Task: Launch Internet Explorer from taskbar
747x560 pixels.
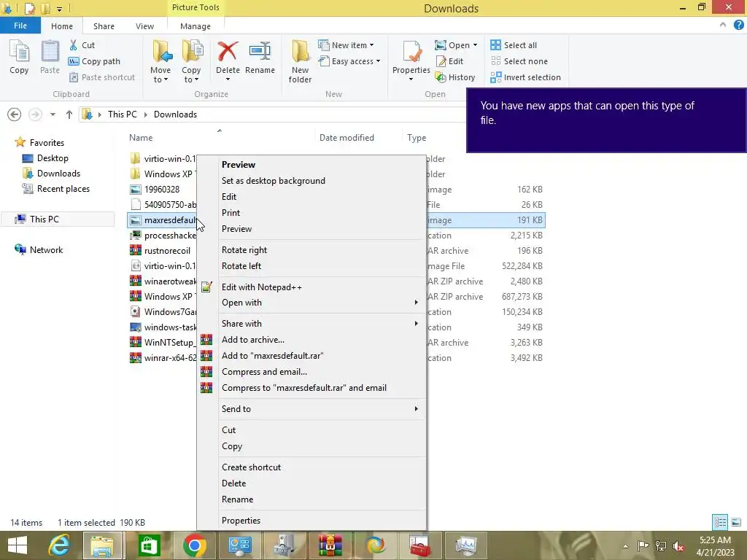Action: click(x=60, y=545)
